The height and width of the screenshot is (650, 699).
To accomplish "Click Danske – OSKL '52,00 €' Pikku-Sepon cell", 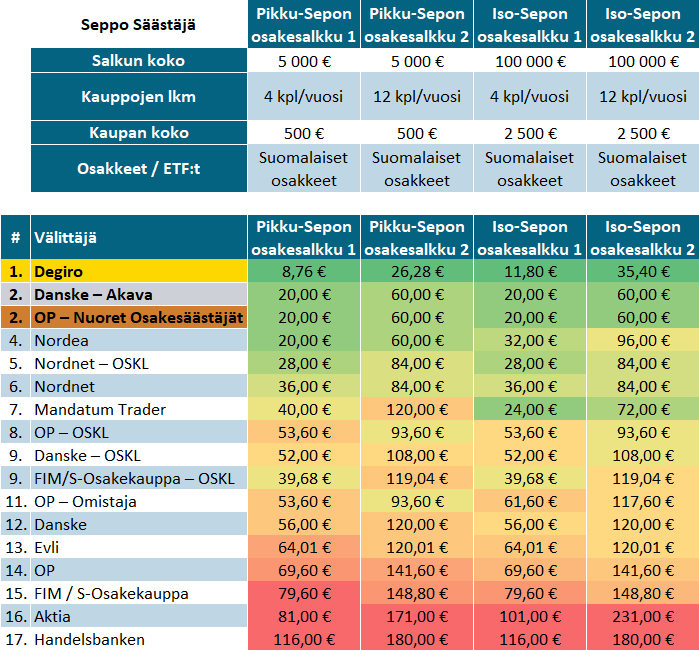I will point(304,455).
